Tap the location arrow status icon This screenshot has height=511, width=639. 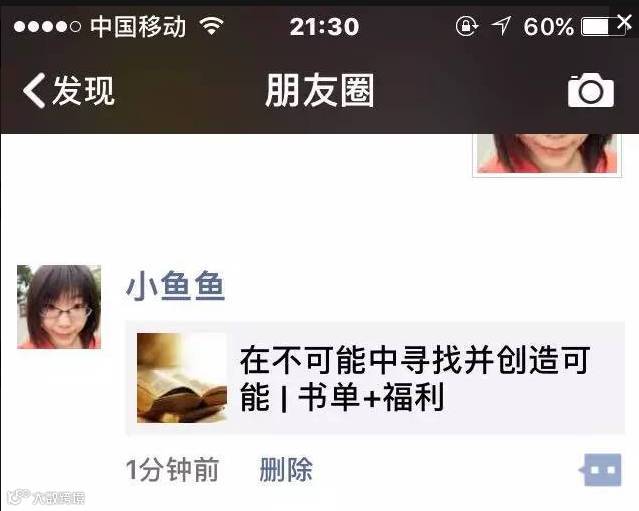pyautogui.click(x=501, y=26)
